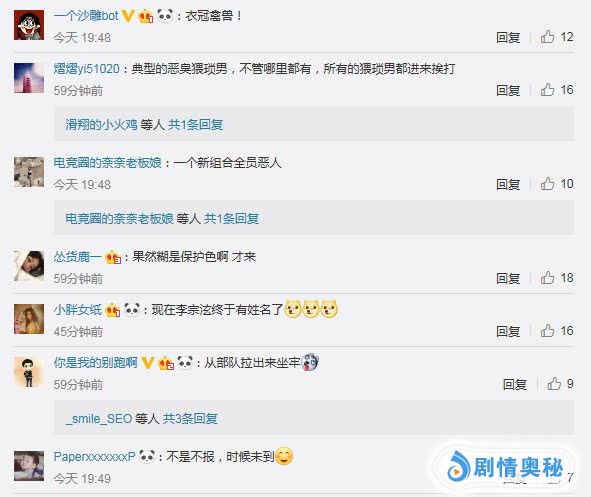The image size is (591, 497).
Task: Like the 电竞圈的奈奈老板娘 comment
Action: (547, 184)
